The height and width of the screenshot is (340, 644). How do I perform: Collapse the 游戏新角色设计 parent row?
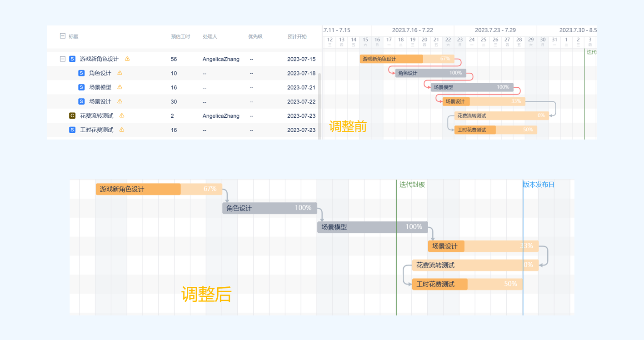pyautogui.click(x=63, y=59)
